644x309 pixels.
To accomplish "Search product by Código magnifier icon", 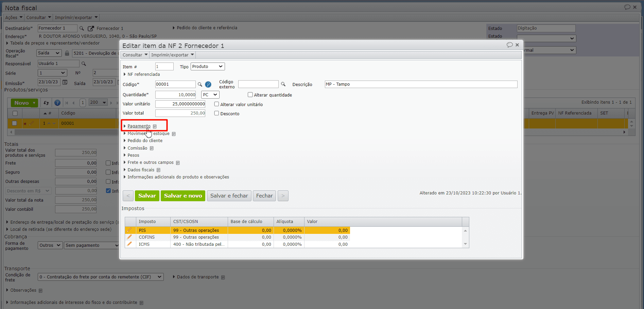I will [200, 84].
